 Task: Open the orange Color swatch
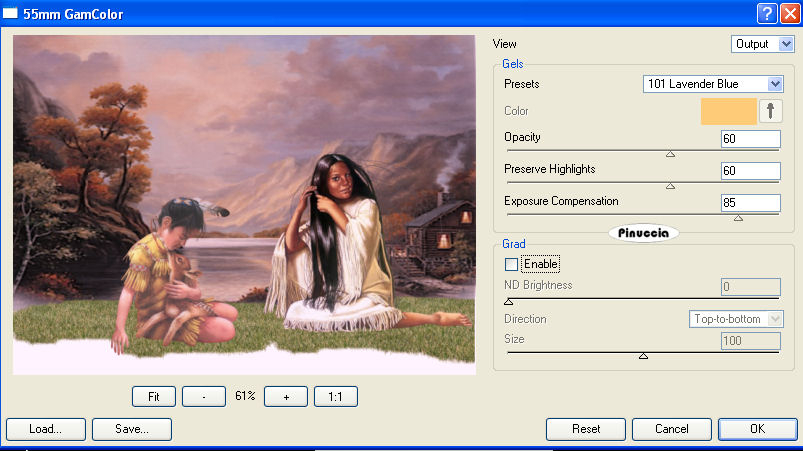point(728,111)
